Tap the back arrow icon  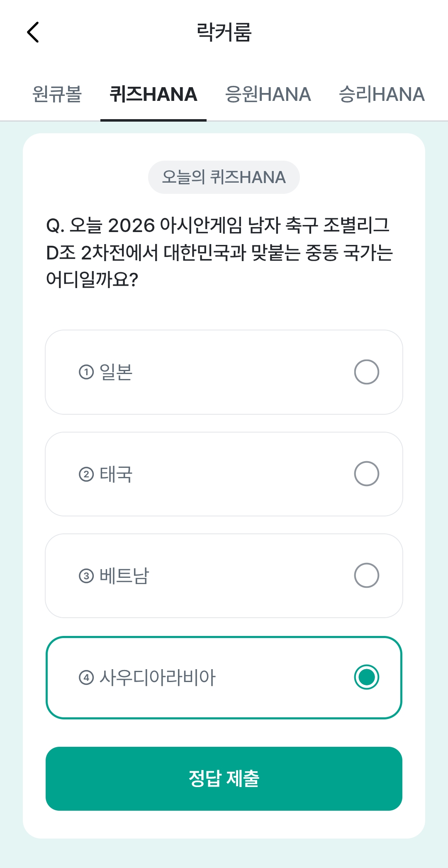pyautogui.click(x=33, y=32)
